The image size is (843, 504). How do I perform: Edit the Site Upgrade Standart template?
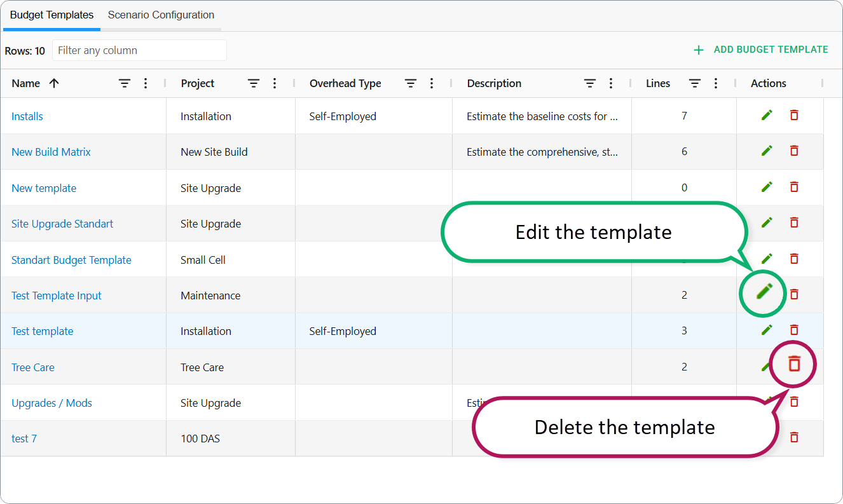(767, 222)
